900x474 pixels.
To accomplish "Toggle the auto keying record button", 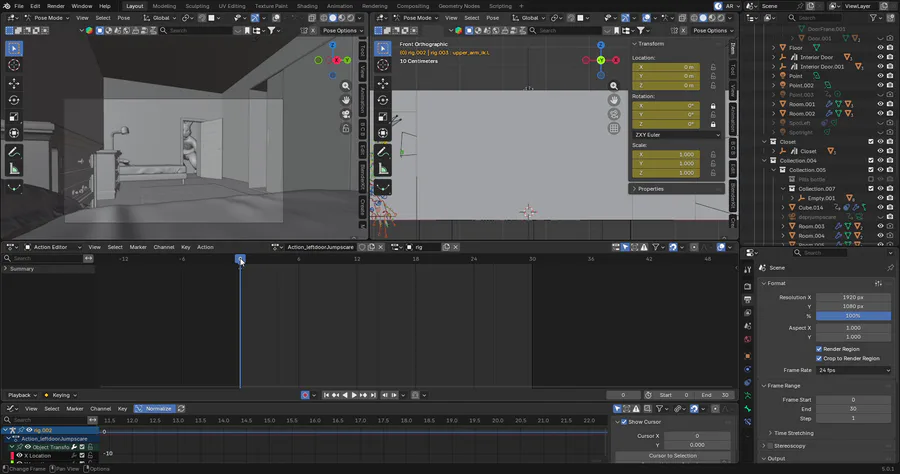I will point(305,395).
